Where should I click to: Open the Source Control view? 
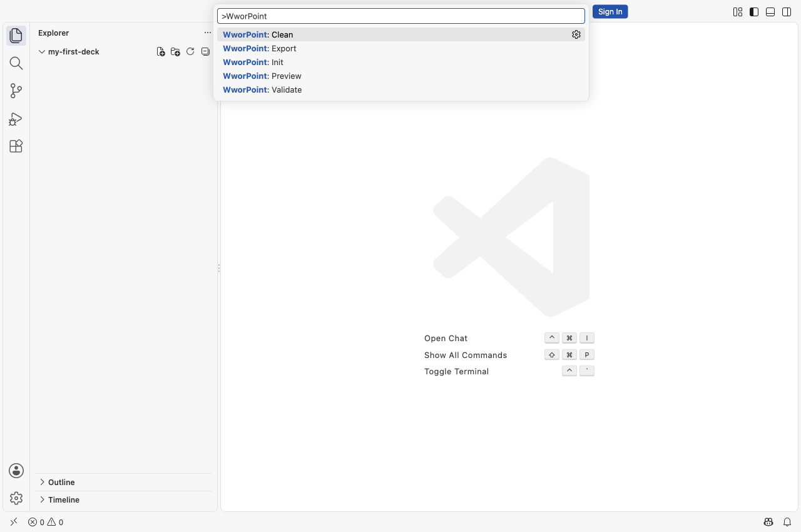tap(16, 91)
